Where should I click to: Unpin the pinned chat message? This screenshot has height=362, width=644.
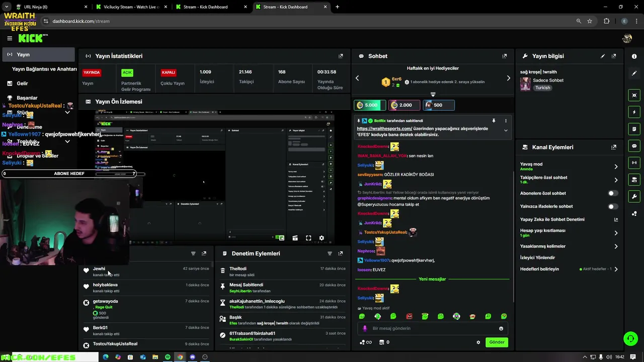[494, 121]
